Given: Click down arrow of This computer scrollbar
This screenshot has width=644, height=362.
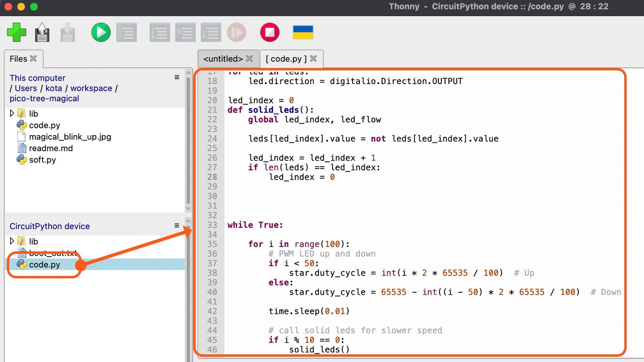Looking at the screenshot, I should (188, 209).
